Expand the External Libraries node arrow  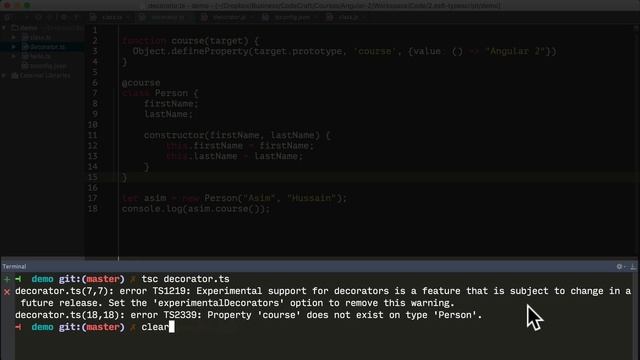pos(4,76)
